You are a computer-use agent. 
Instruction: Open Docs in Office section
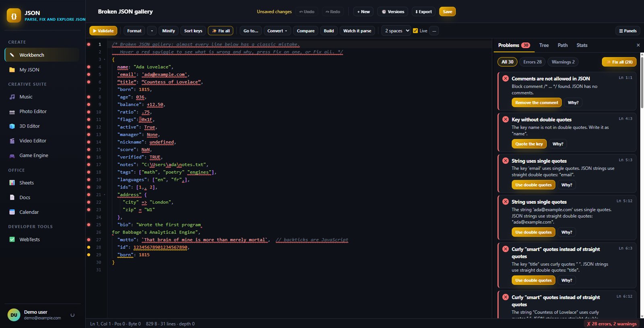[42, 197]
